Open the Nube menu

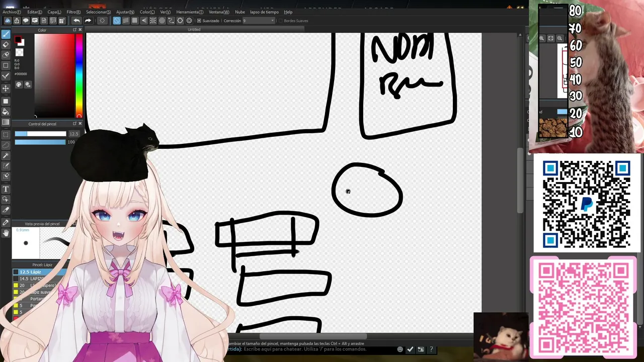[x=240, y=12]
